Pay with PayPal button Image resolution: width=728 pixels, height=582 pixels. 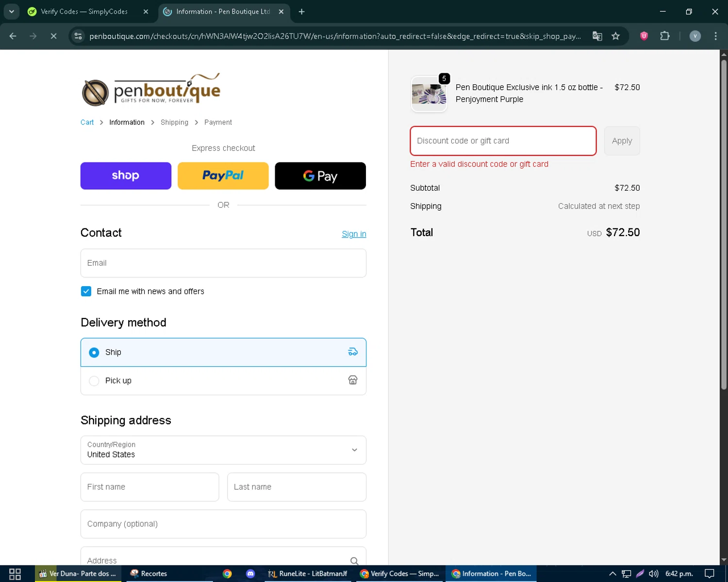point(223,176)
